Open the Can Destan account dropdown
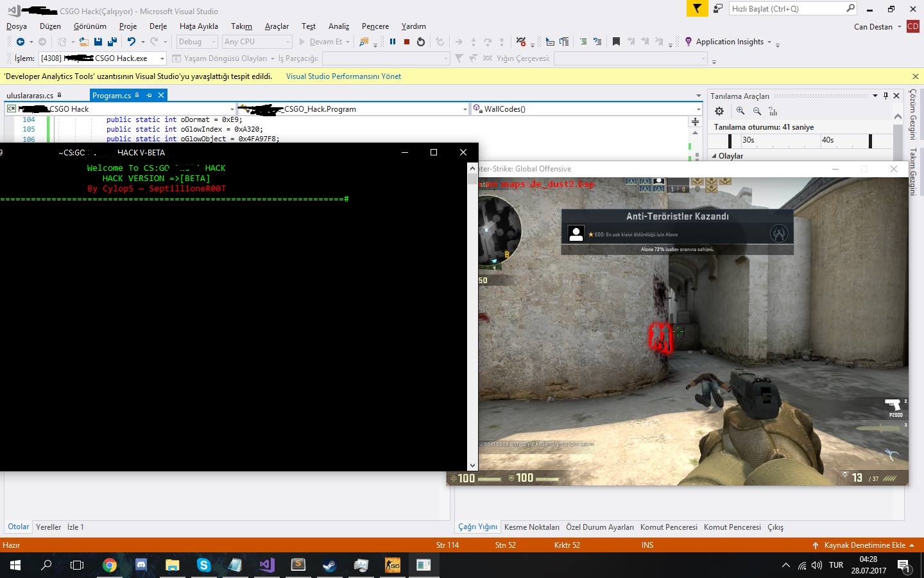Screen dimensions: 924x578 [877, 26]
